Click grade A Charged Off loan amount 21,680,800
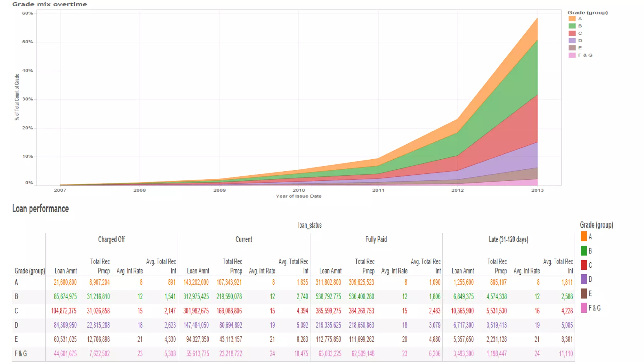Screen dimensions: 644x362 tap(65, 282)
